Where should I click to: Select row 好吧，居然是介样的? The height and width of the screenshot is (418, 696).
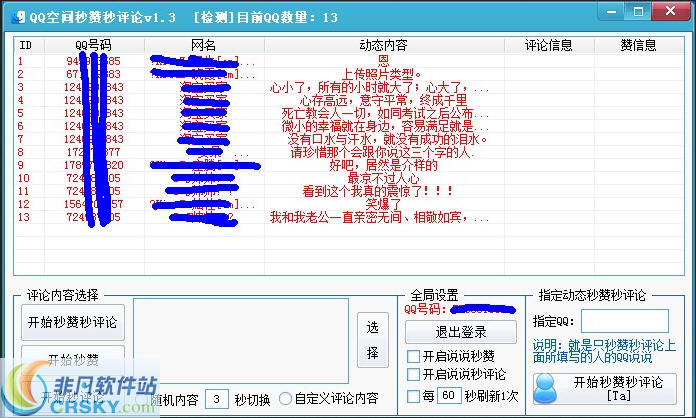tap(349, 165)
